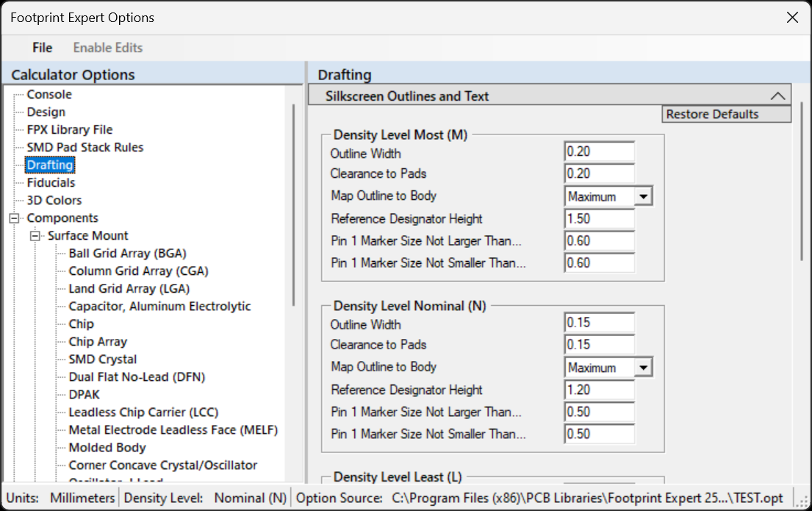Collapse the Components tree node
Viewport: 812px width, 511px height.
(x=14, y=218)
